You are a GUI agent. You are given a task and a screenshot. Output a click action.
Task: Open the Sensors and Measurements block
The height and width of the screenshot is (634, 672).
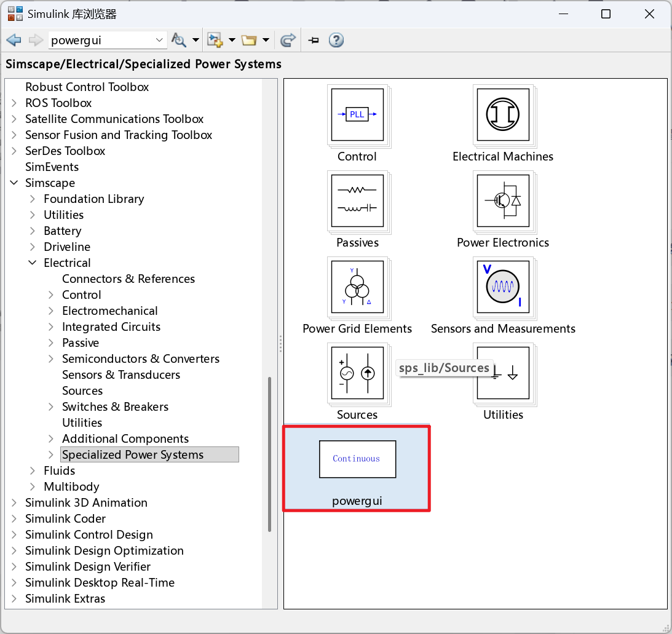(x=503, y=287)
